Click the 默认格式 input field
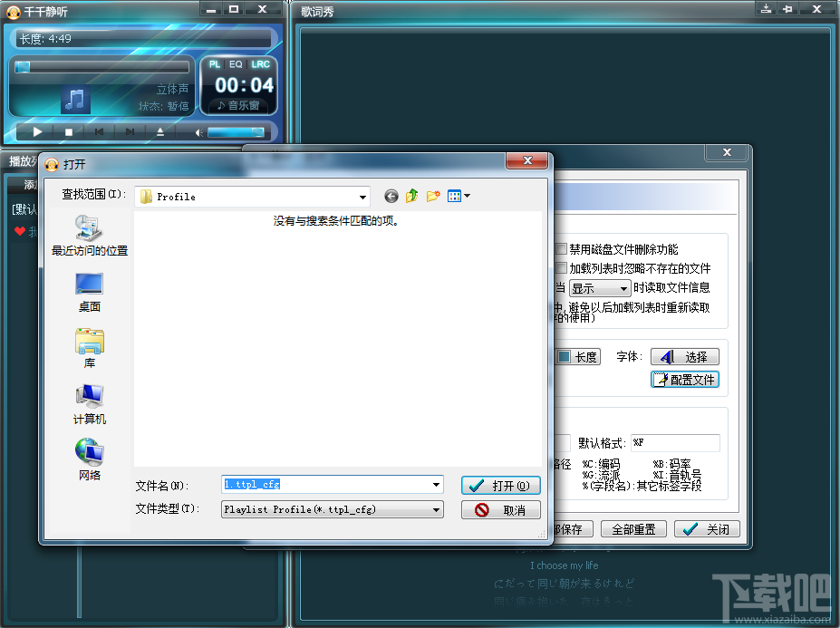Image resolution: width=840 pixels, height=628 pixels. [675, 442]
